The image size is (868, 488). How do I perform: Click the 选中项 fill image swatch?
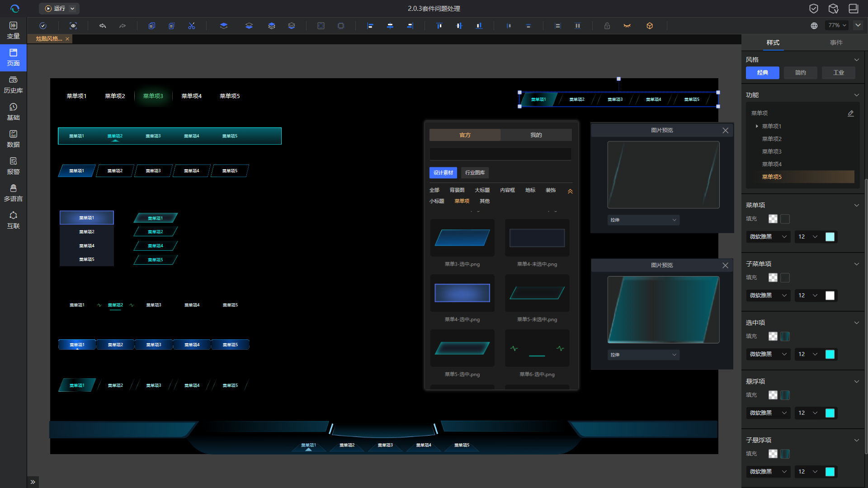(785, 336)
